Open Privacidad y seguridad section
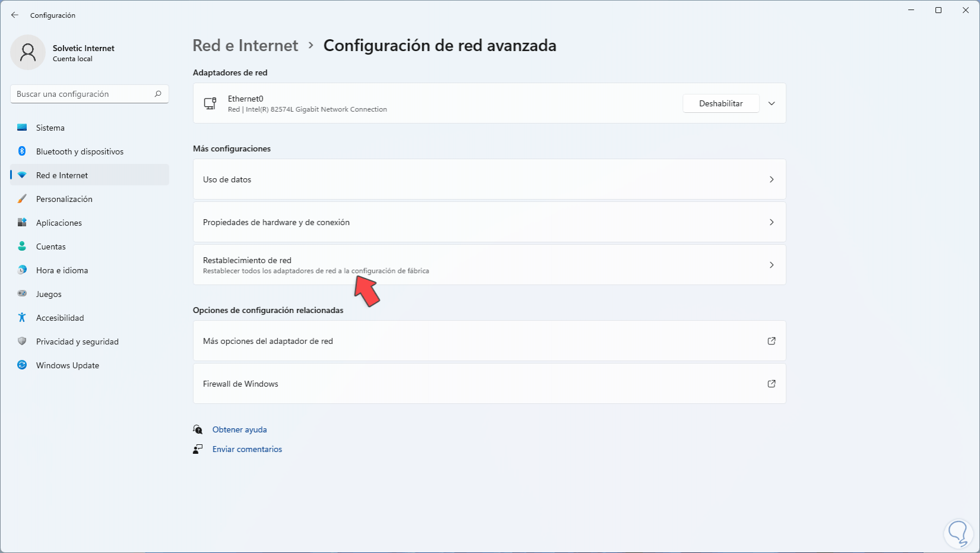Viewport: 980px width, 553px height. (90, 342)
